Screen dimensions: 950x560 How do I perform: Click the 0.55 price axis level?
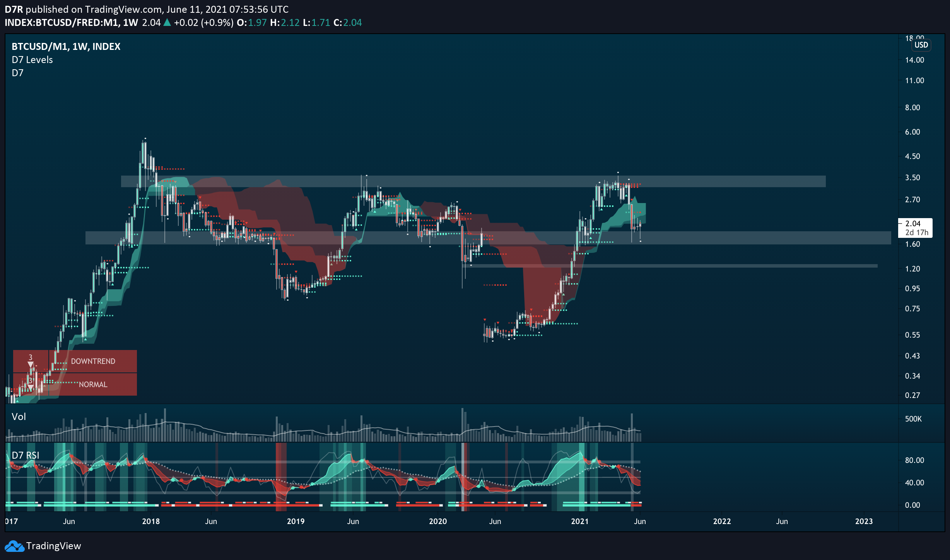(912, 335)
